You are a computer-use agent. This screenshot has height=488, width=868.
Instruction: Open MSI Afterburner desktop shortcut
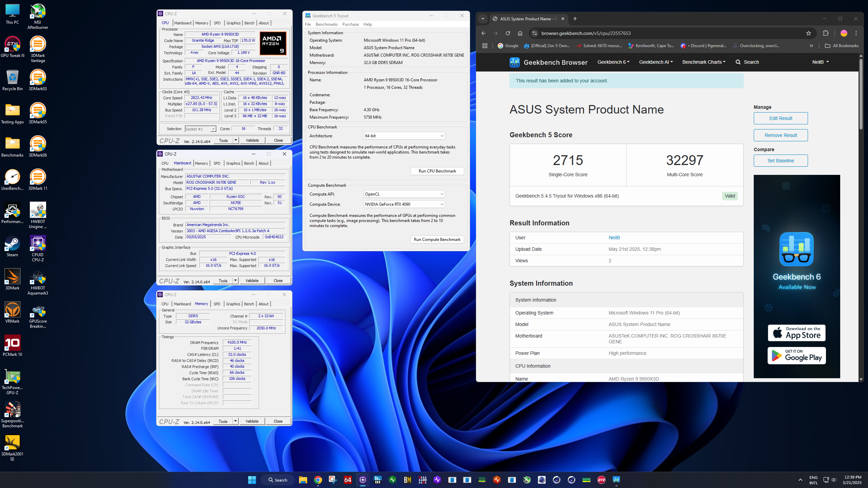pos(38,16)
